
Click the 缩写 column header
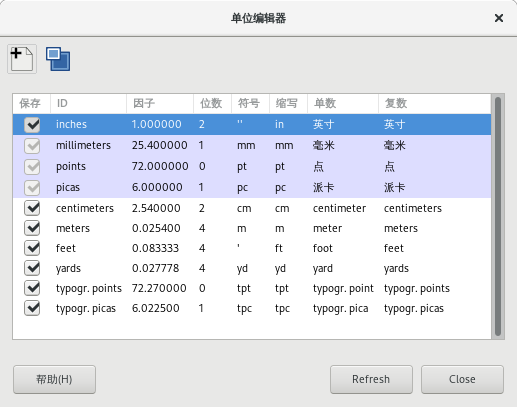[x=288, y=104]
